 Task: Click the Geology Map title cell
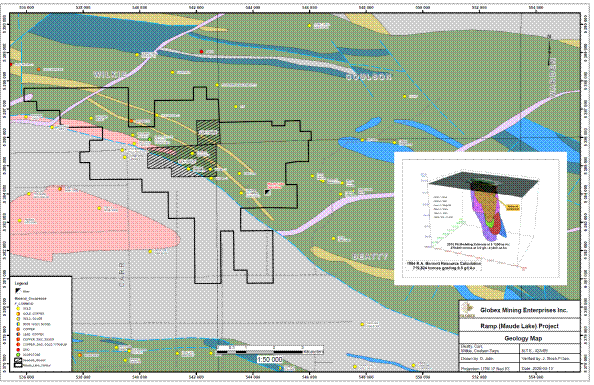(519, 338)
